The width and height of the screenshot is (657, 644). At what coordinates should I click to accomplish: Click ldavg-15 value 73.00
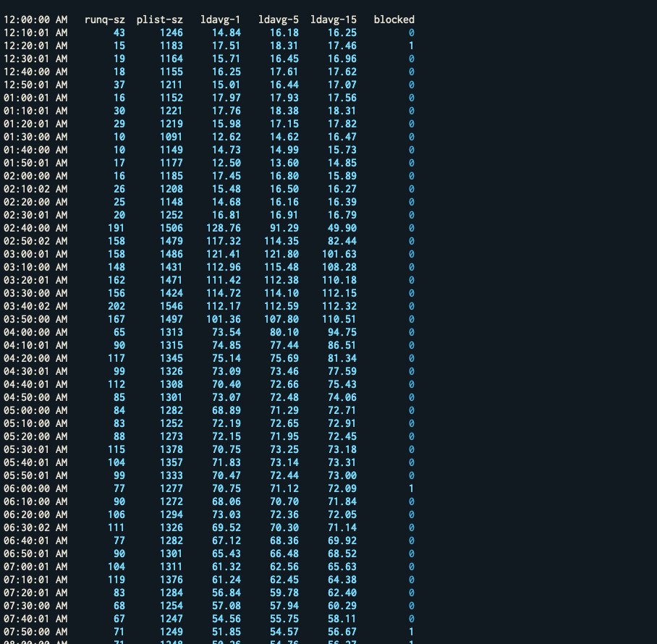[342, 475]
